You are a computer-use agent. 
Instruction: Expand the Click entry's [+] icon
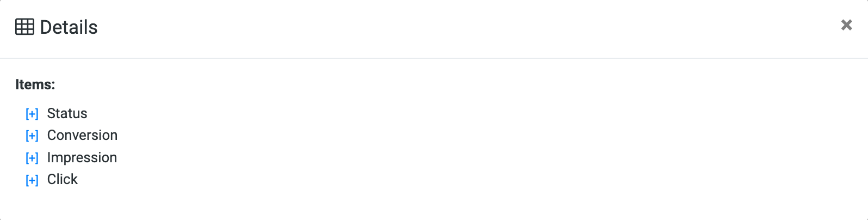point(32,180)
